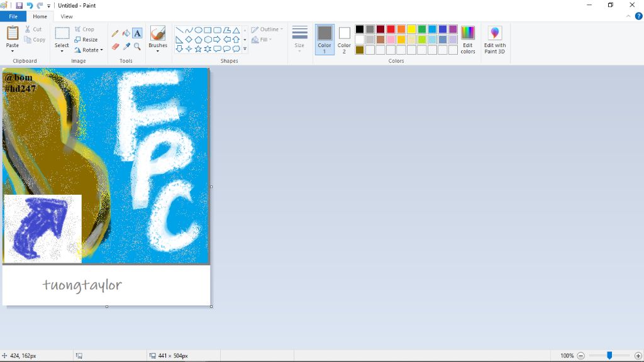Choose the Right triangle shape

(179, 40)
